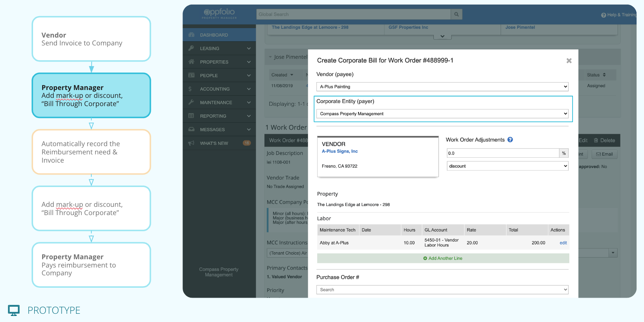The image size is (644, 322).
Task: Click the Leasing key icon
Action: click(x=191, y=48)
